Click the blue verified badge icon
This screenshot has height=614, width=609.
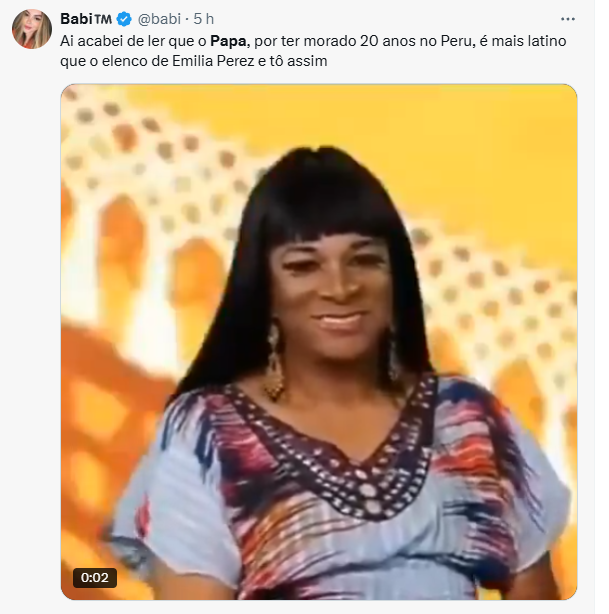[124, 19]
